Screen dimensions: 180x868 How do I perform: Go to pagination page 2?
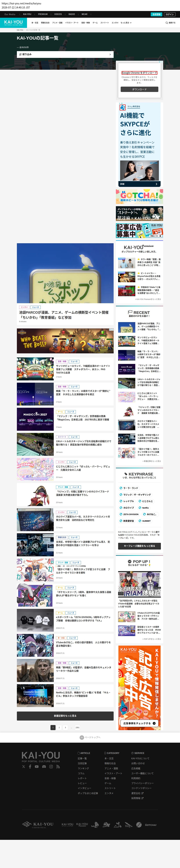[x=59, y=727]
